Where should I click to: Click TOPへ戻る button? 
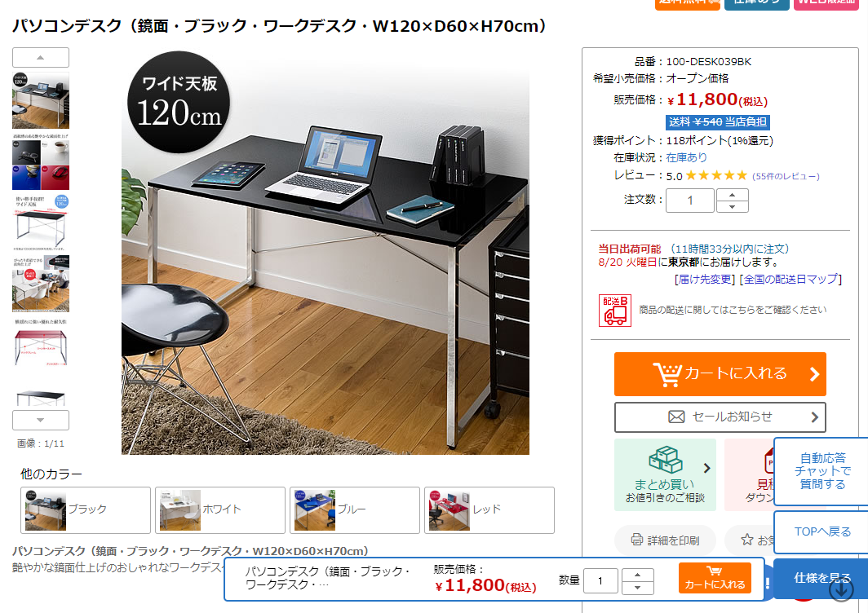[x=822, y=531]
